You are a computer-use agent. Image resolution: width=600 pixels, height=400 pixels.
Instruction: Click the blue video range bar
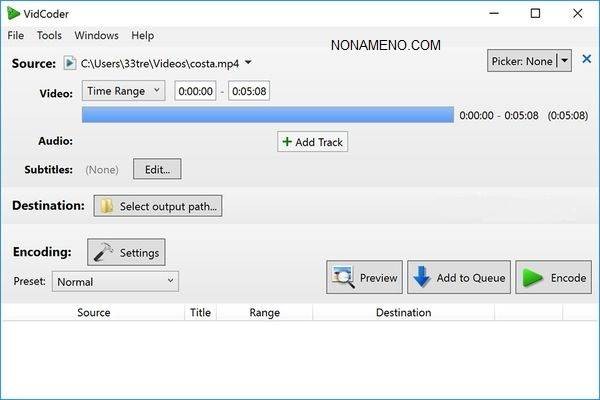267,115
